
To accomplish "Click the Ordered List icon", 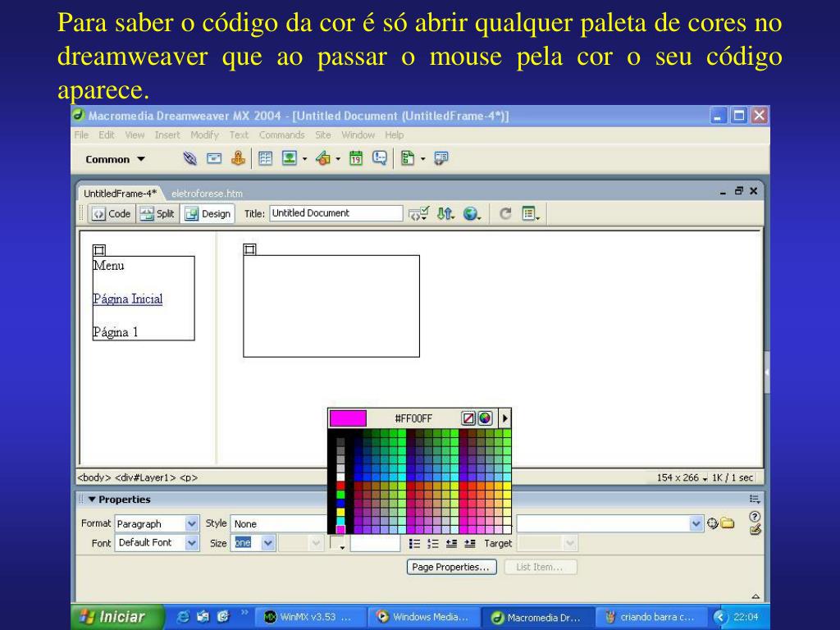I will click(433, 544).
